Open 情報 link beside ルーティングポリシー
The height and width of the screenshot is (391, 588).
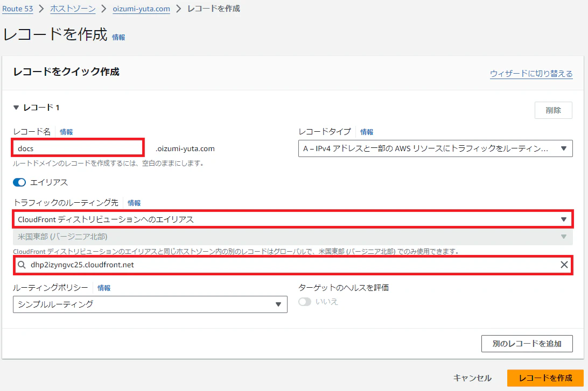click(104, 288)
